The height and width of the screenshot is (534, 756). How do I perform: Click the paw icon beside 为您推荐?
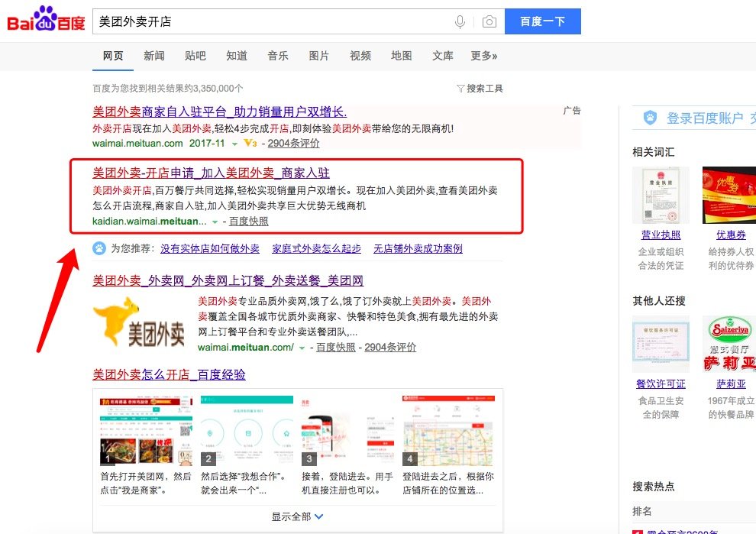coord(100,248)
